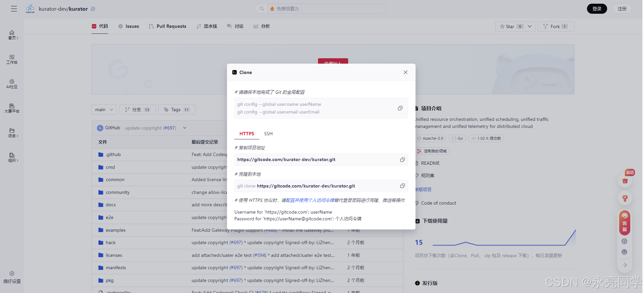Click the 登录 button
The image size is (644, 293).
click(597, 9)
